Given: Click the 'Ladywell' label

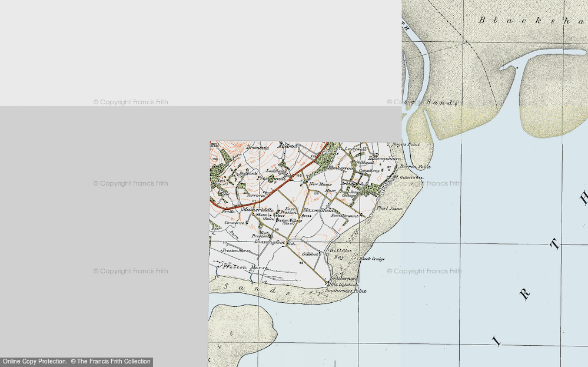Looking at the screenshot, I should pos(355,149).
